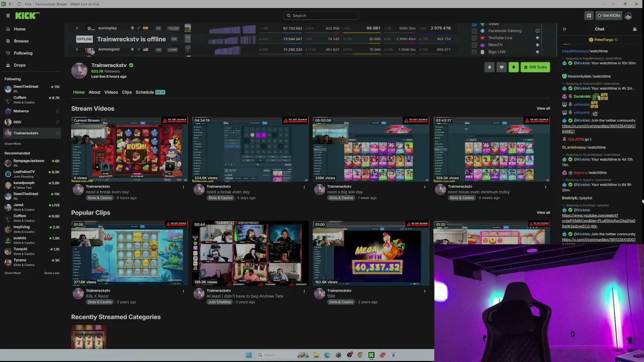Switch to the About tab
The height and width of the screenshot is (362, 644).
95,93
